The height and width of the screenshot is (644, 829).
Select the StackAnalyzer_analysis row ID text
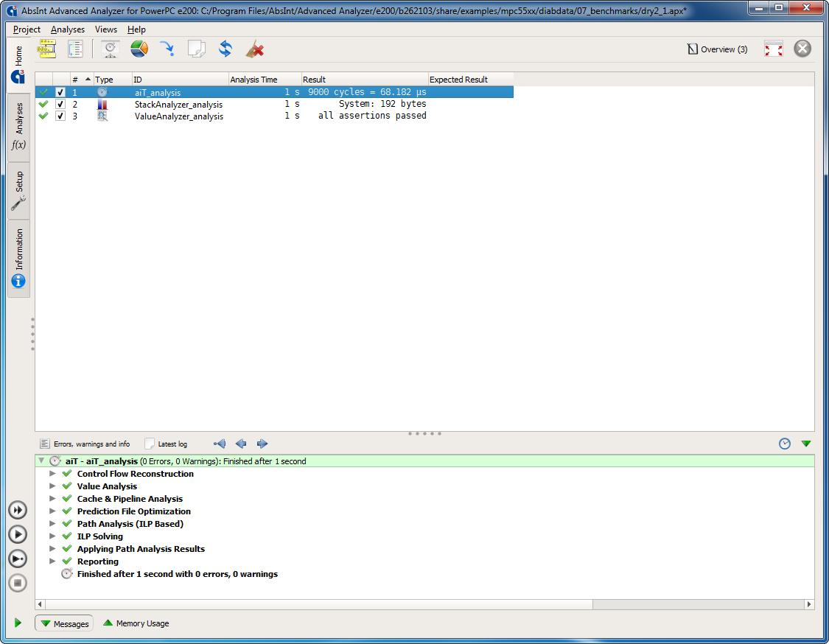click(x=179, y=105)
